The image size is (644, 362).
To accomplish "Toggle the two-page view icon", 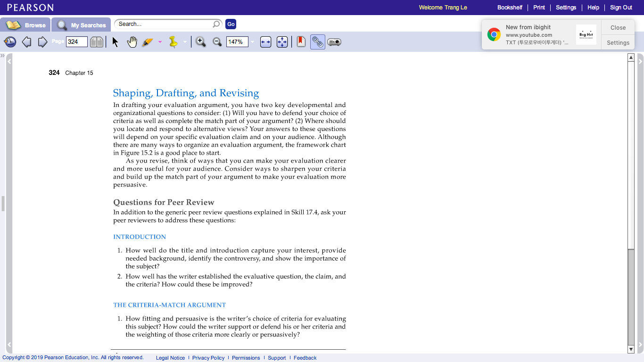I will click(x=97, y=42).
